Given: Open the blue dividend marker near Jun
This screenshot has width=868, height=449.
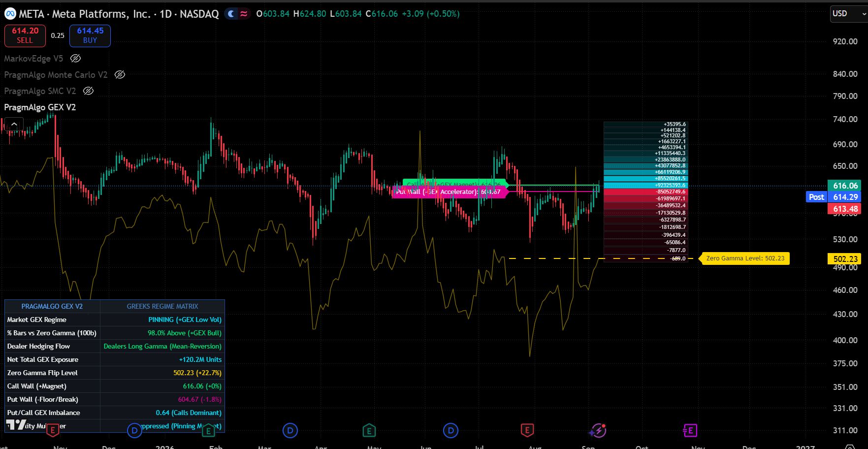Looking at the screenshot, I should 450,431.
